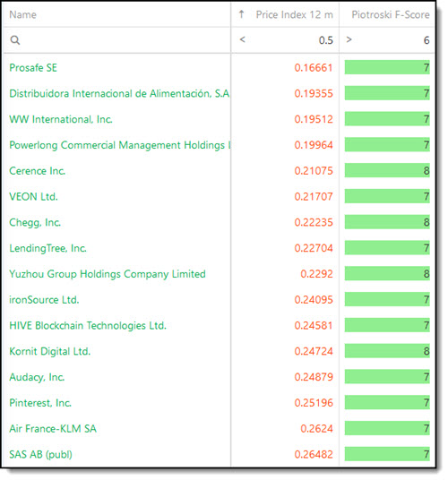
Task: Click the green F-Score bar for Kornit Digital
Action: click(x=387, y=351)
